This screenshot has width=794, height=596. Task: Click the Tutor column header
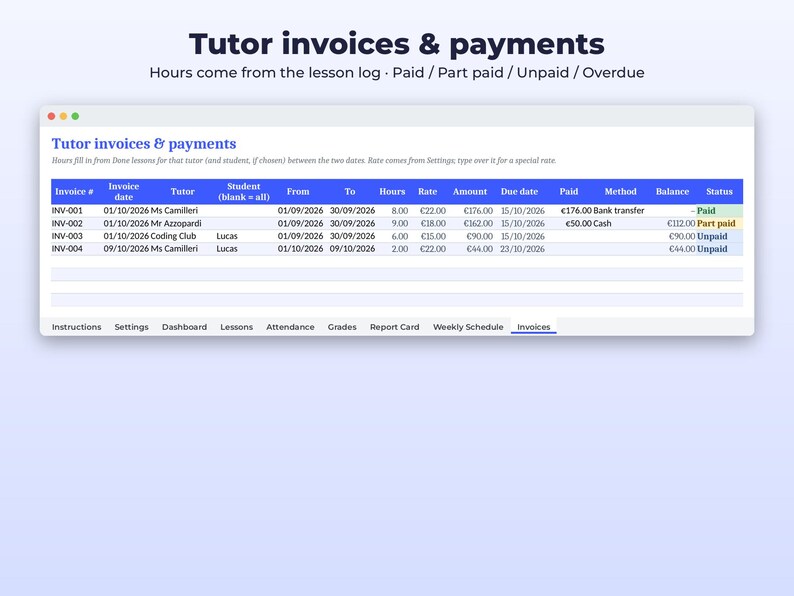pyautogui.click(x=182, y=191)
